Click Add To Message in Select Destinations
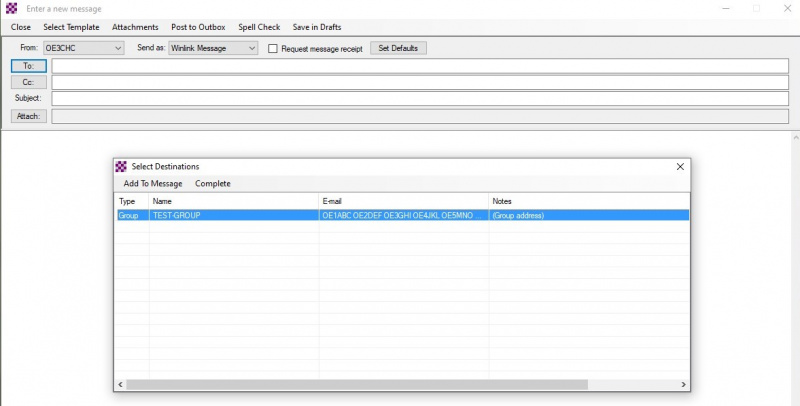The height and width of the screenshot is (406, 800). [153, 184]
